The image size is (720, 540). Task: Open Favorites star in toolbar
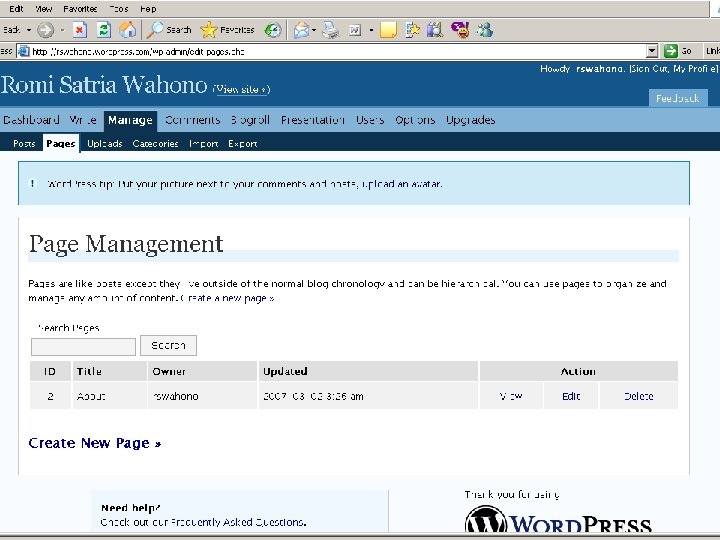(228, 30)
